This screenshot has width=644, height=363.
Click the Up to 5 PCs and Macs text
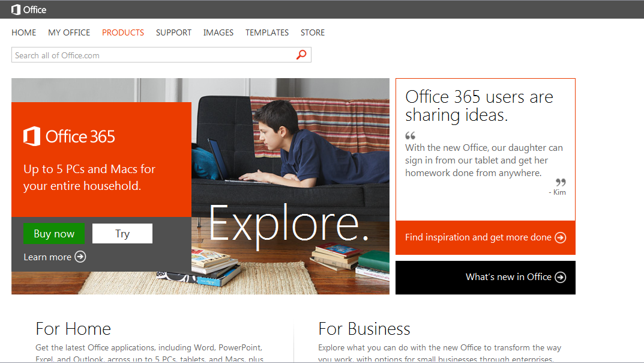pos(89,178)
